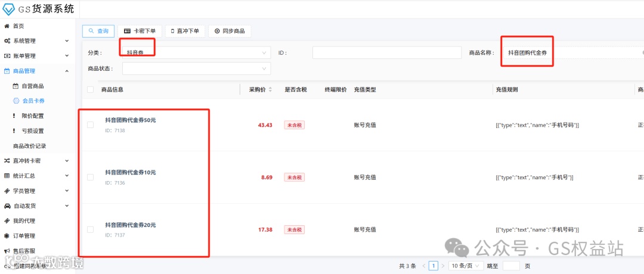Click the 充值规则 column header

click(507, 90)
